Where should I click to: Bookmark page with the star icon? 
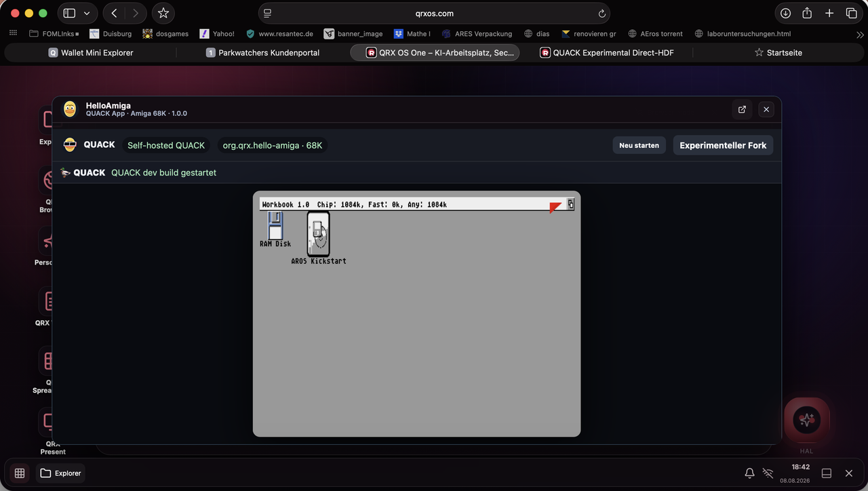(x=163, y=13)
